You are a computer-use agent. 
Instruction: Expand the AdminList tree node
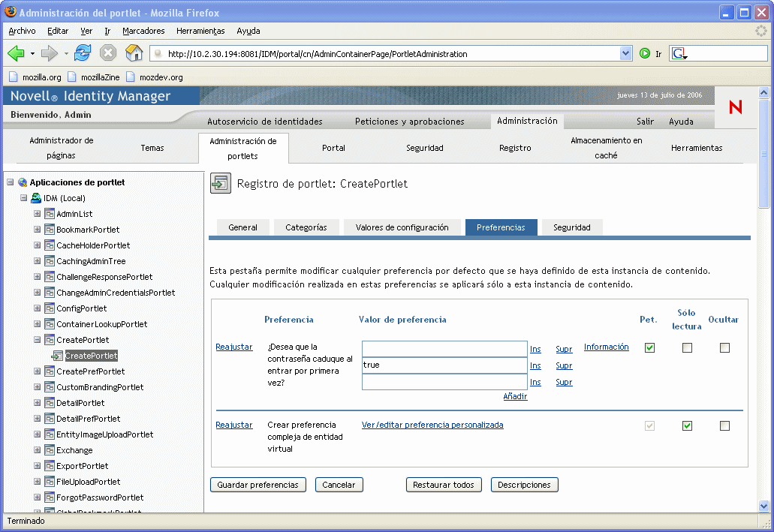tap(37, 214)
